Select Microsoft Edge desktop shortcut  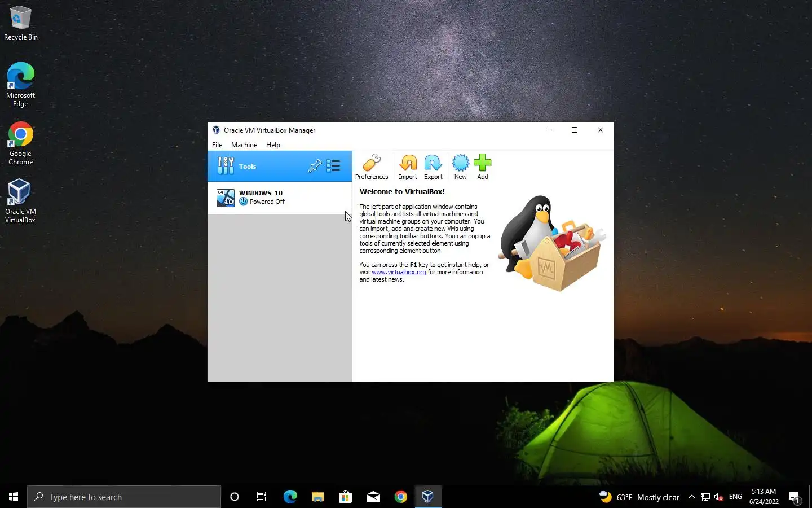coord(21,85)
